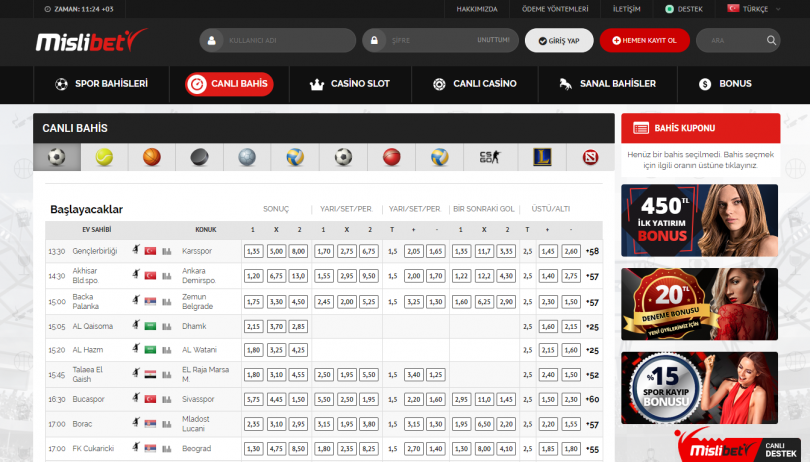Open Ödeme Yöntemleri link

pos(555,9)
